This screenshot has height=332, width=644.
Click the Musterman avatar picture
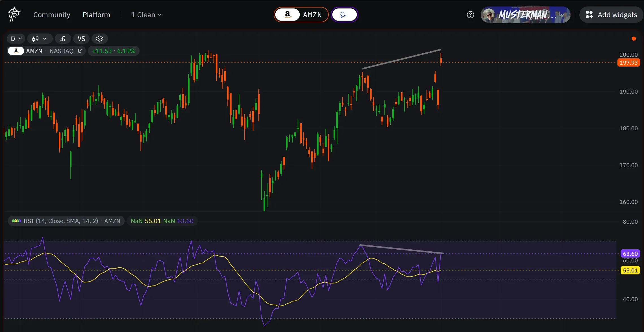point(489,15)
